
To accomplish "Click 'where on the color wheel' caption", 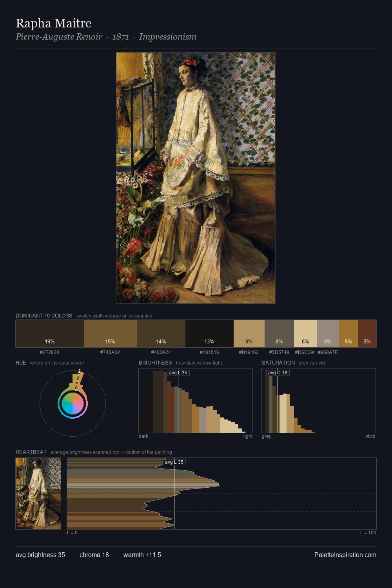I will tap(57, 363).
